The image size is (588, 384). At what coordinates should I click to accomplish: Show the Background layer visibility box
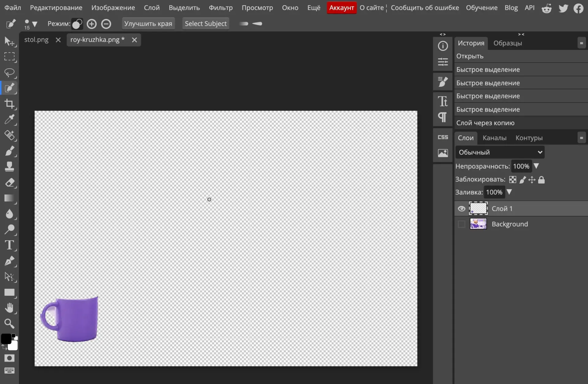462,224
